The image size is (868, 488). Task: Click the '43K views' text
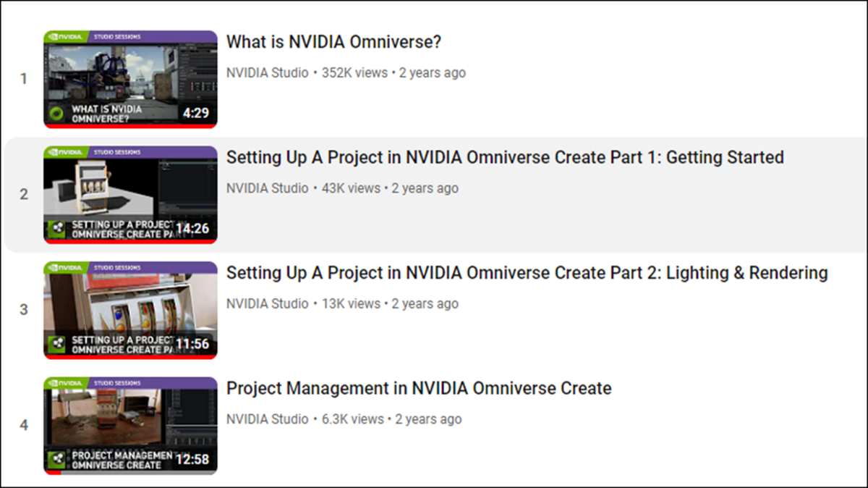pos(351,188)
